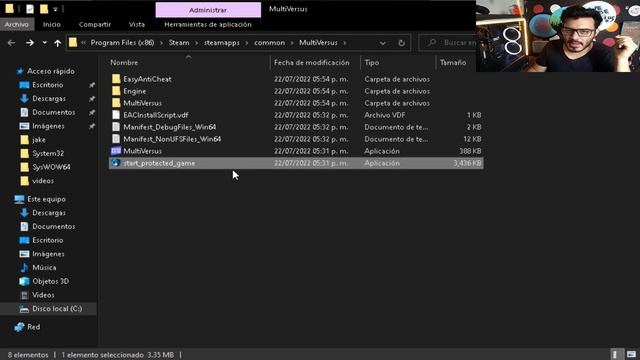Open Escritorio under Acceso rápido
The image size is (640, 360).
(48, 85)
